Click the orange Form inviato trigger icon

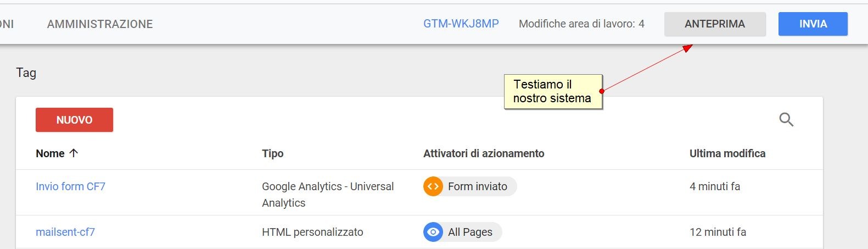click(433, 186)
